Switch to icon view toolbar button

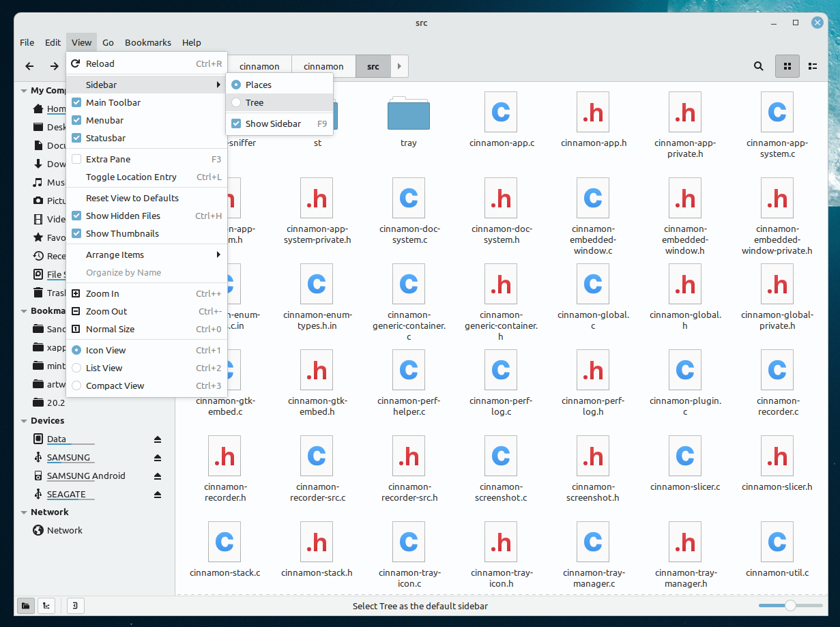[x=787, y=66]
